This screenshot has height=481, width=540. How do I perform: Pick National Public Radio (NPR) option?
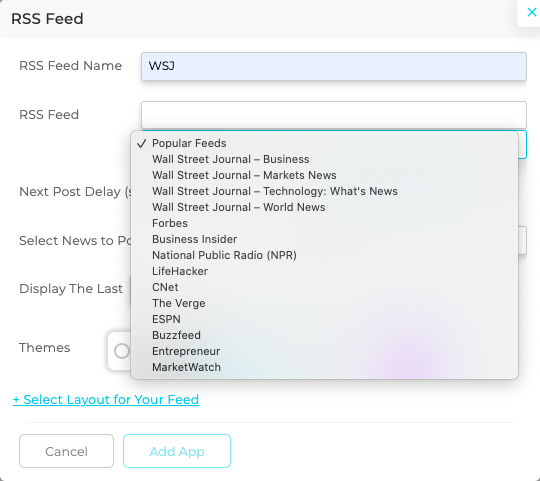pyautogui.click(x=324, y=255)
